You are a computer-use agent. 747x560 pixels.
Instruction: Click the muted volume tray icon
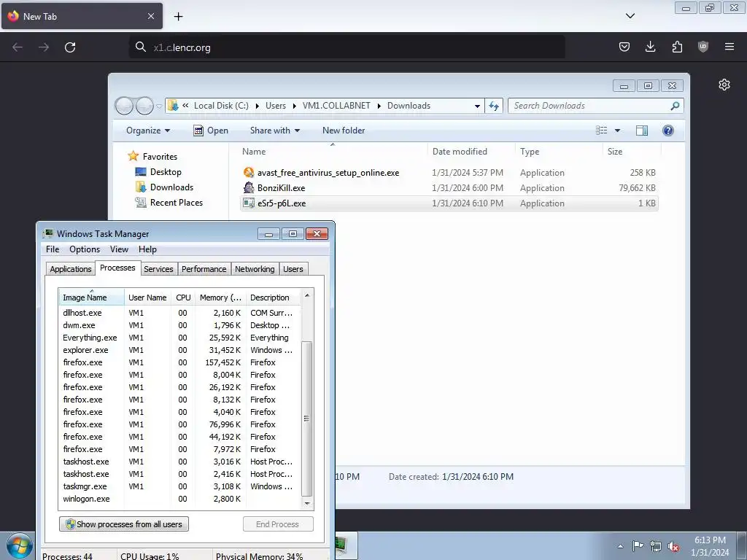673,546
